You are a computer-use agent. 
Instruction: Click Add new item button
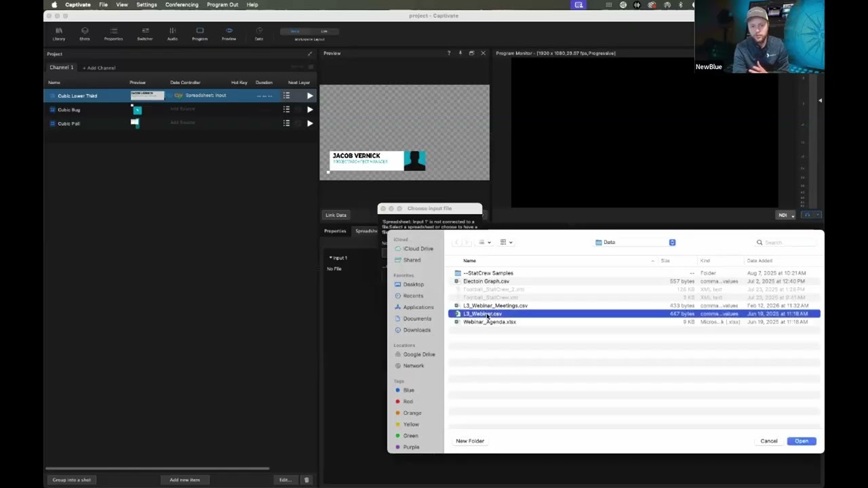point(184,480)
